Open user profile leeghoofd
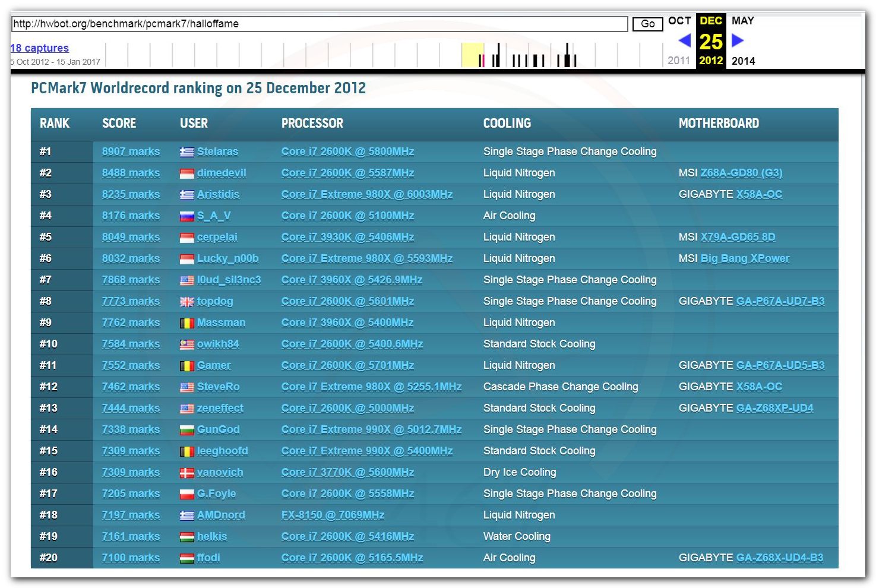Viewport: 876px width, 588px height. point(222,451)
